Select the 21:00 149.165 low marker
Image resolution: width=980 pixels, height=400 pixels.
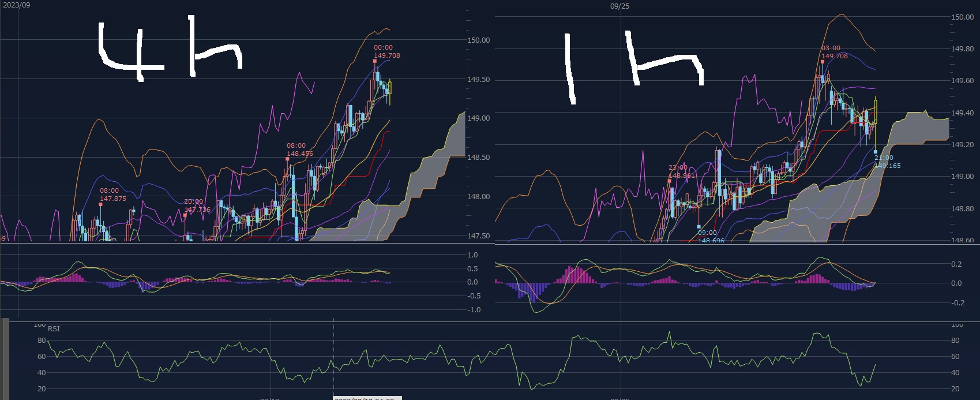click(887, 162)
